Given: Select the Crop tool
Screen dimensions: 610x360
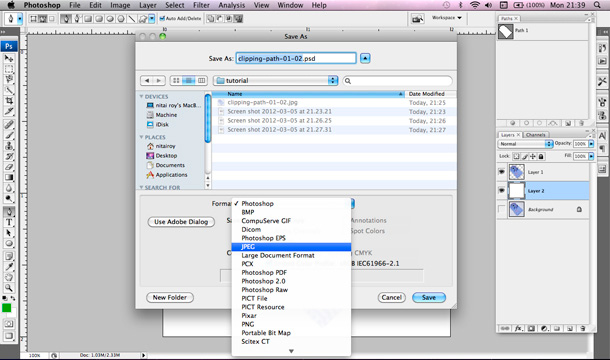Looking at the screenshot, I should tap(9, 101).
